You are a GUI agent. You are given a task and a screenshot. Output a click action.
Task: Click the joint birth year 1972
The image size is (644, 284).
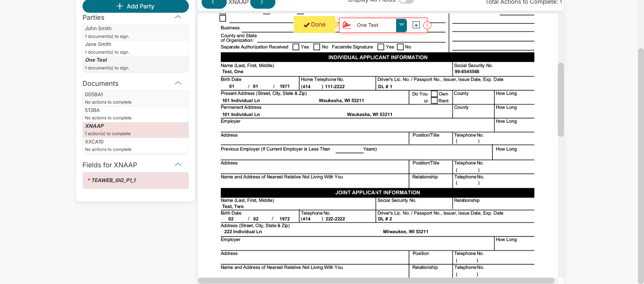(284, 219)
